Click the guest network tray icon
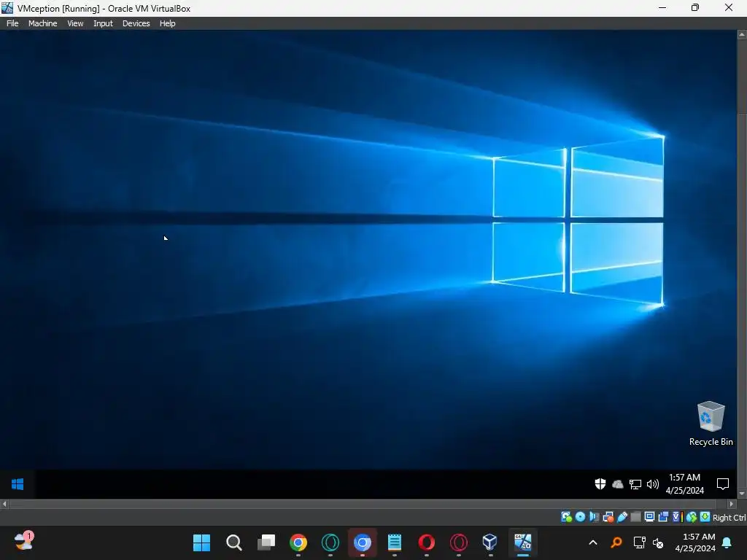 [635, 484]
